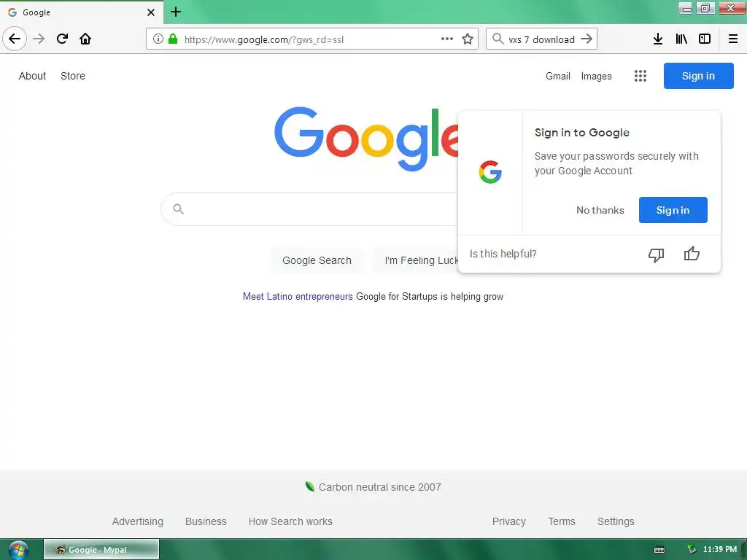Screen dimensions: 747x560
Task: Restore down the browser window
Action: [705, 8]
